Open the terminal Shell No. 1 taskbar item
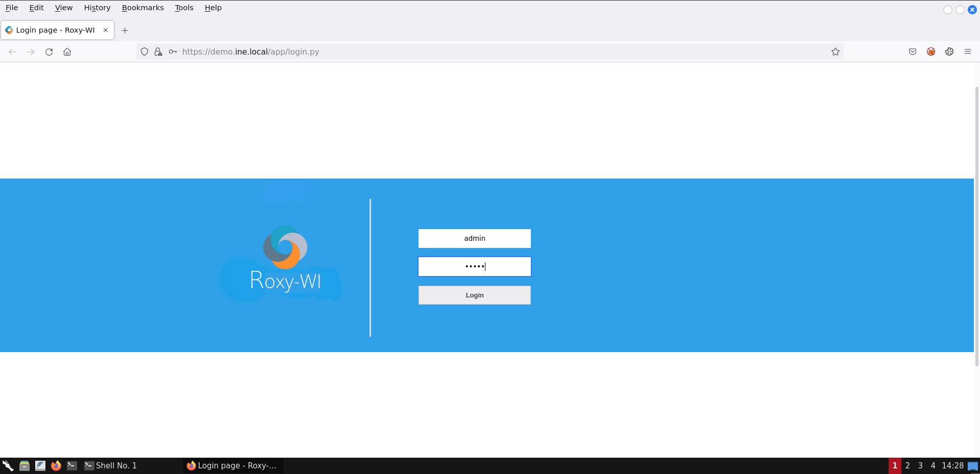The width and height of the screenshot is (980, 474). point(110,465)
